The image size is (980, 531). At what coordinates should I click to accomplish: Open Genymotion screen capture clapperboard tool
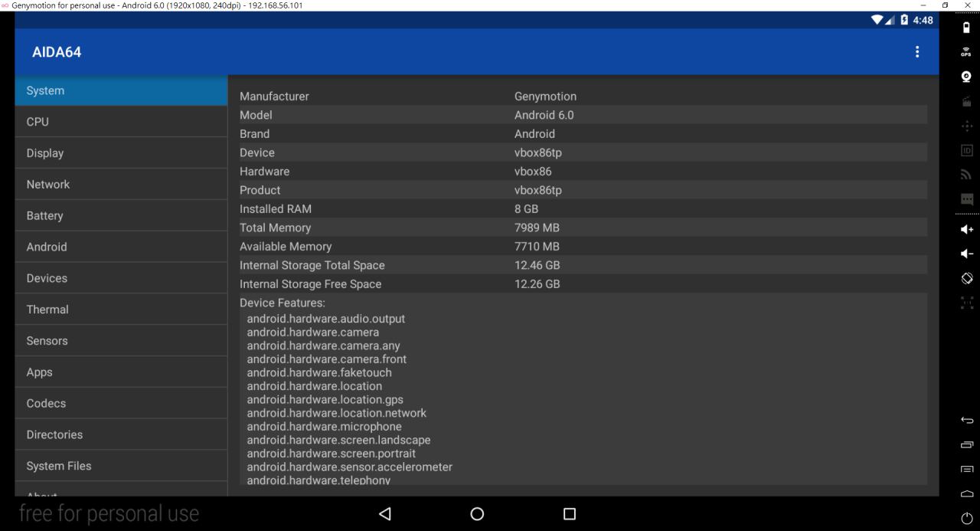point(966,101)
